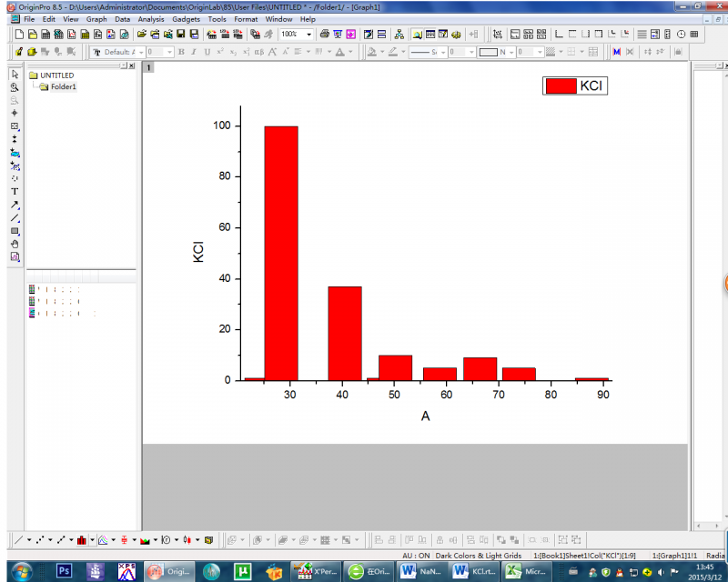Open the fill color dropdown arrow

click(x=382, y=52)
